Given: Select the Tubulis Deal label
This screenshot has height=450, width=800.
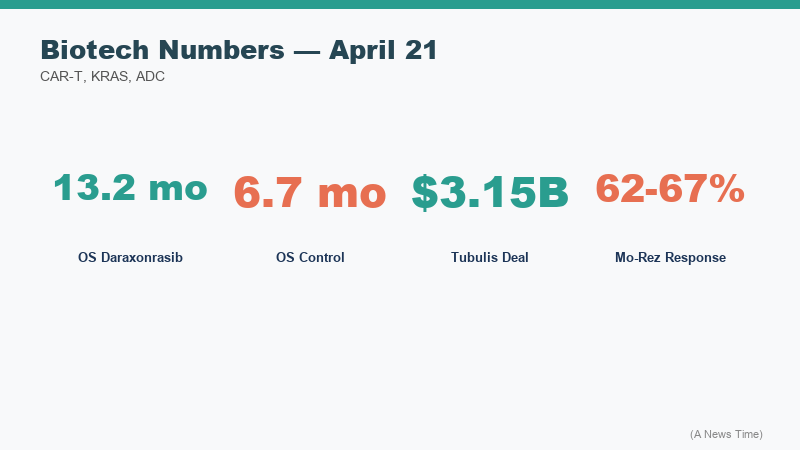Looking at the screenshot, I should point(490,258).
